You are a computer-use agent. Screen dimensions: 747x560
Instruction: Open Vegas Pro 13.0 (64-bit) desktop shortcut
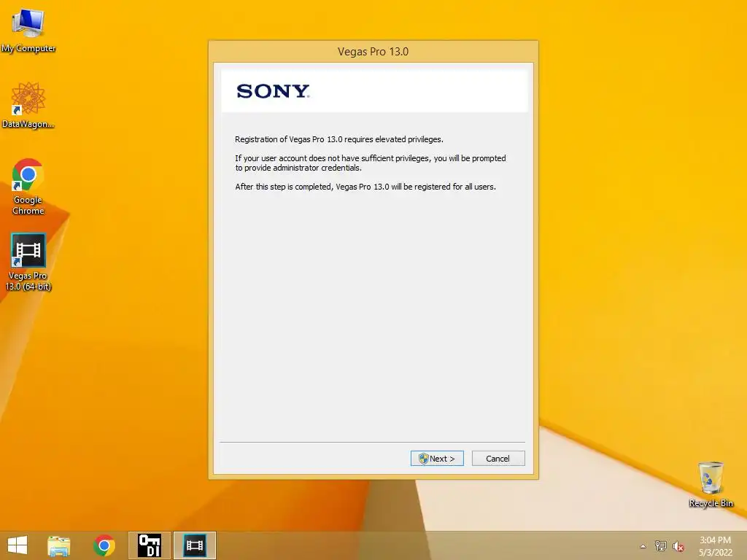click(28, 262)
